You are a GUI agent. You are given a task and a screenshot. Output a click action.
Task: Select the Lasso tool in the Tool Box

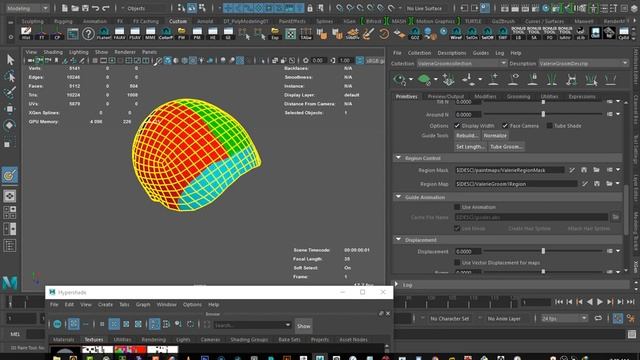(10, 76)
